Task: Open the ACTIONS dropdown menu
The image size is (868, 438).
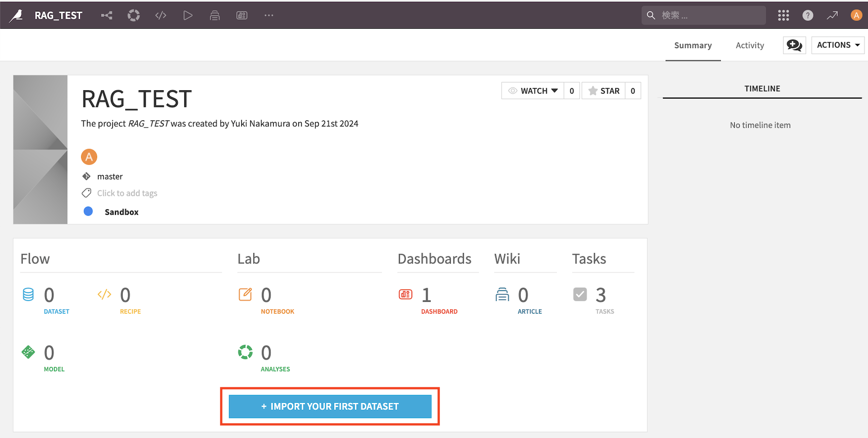Action: (x=838, y=45)
